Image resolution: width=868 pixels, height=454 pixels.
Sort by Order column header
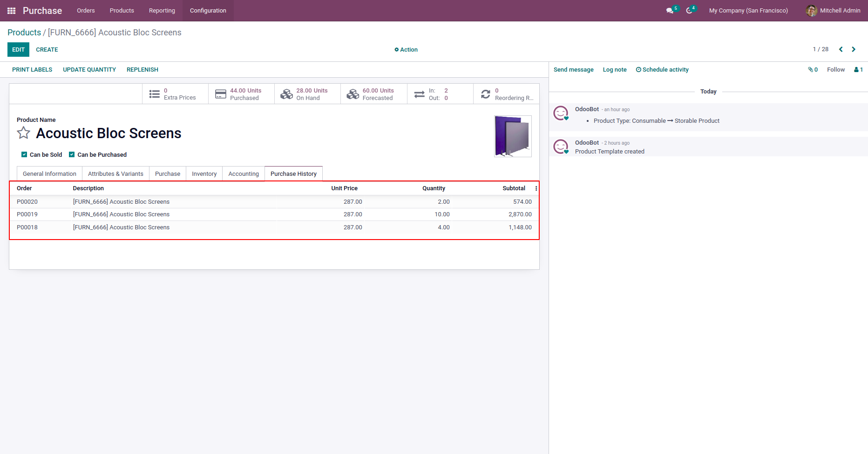[24, 188]
